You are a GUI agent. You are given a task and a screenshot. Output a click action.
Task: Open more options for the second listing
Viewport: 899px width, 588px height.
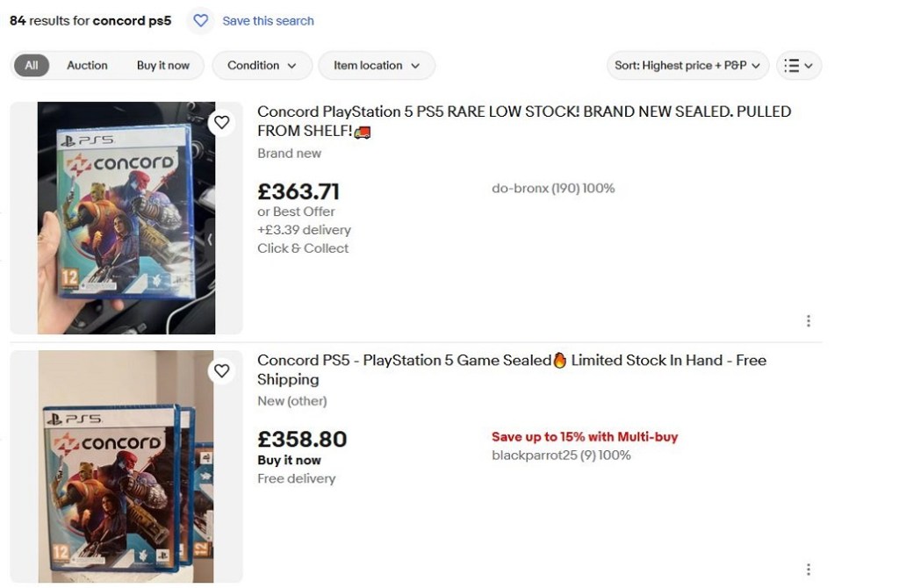coord(809,569)
